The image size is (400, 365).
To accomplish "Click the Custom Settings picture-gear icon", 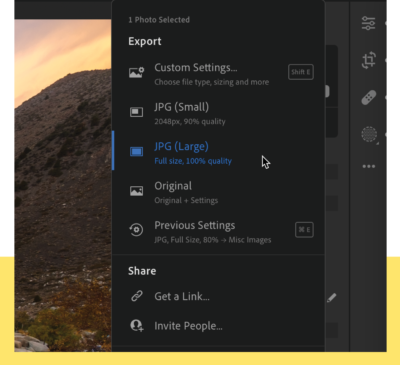I will coord(137,72).
